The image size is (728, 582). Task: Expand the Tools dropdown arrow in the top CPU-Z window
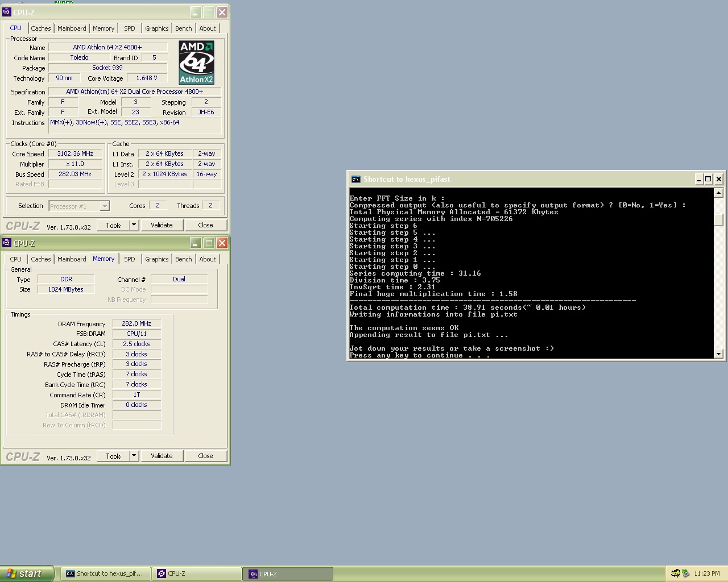[134, 225]
